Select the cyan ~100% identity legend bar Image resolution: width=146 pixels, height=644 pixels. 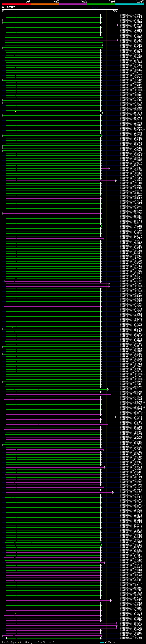tap(130, 4)
